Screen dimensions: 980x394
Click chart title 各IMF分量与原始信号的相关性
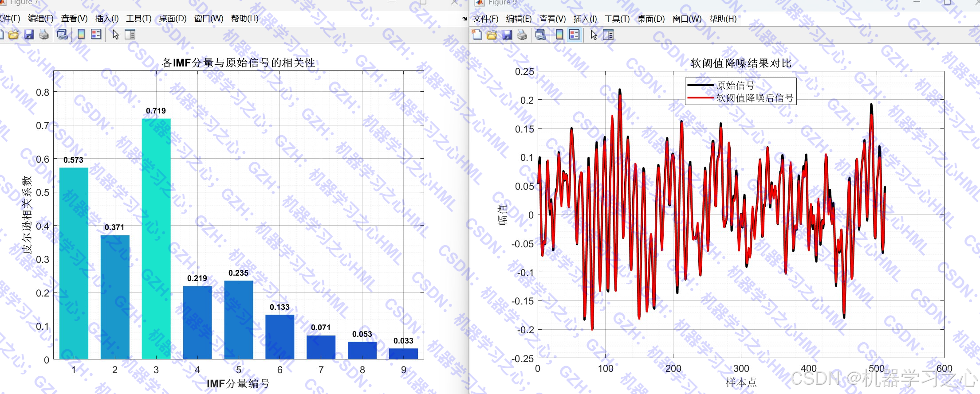pos(239,62)
